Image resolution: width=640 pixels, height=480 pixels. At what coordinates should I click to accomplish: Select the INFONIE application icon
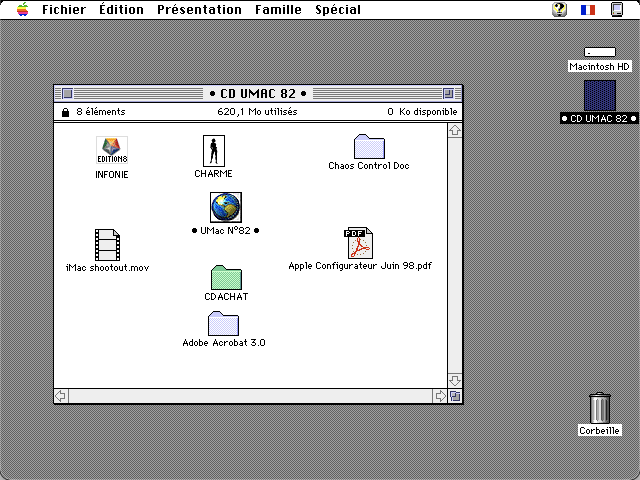[x=112, y=150]
